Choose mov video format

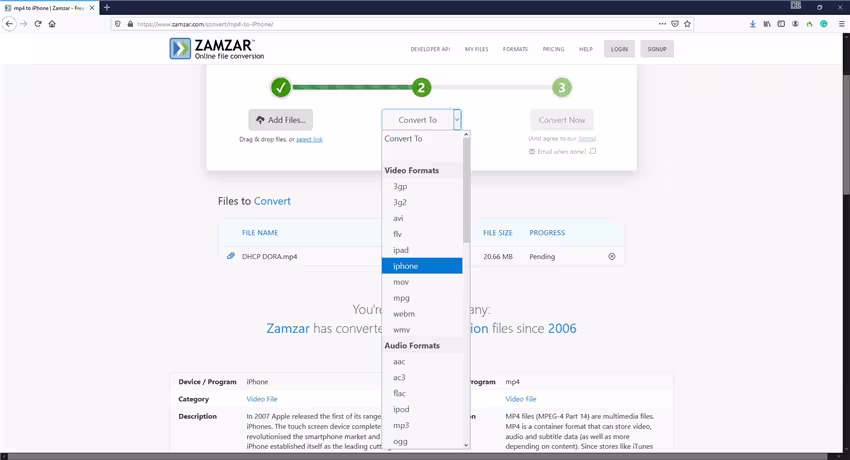pos(422,282)
